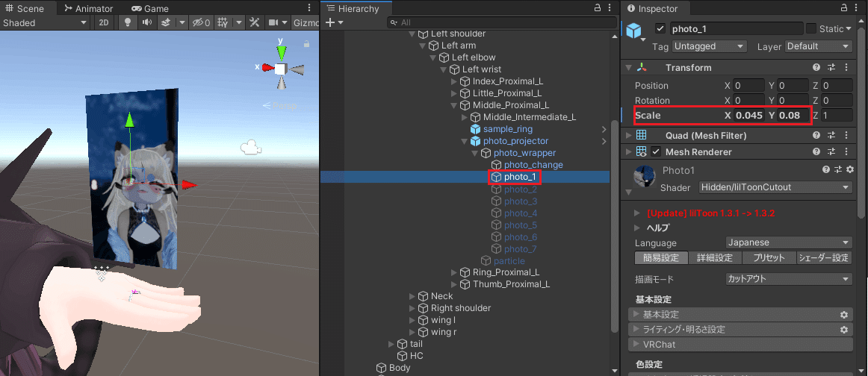The width and height of the screenshot is (868, 376).
Task: Click 詳細設定 settings button
Action: [715, 257]
